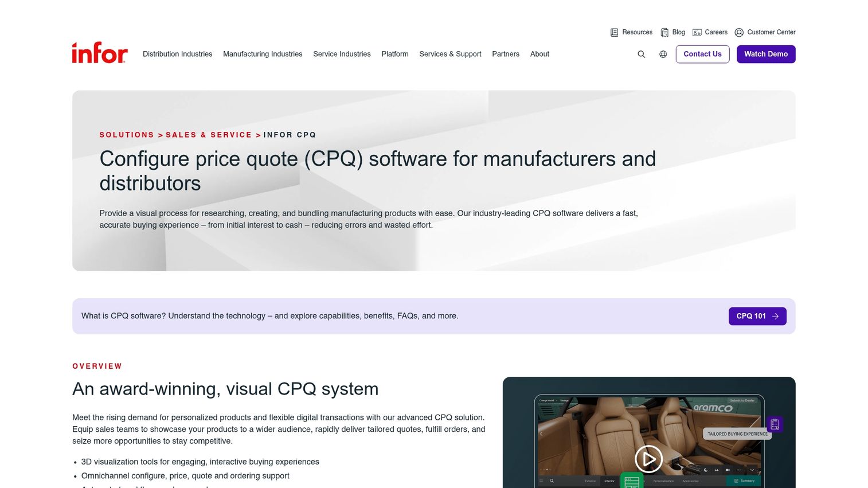
Task: Go to the Resources link text
Action: [637, 32]
